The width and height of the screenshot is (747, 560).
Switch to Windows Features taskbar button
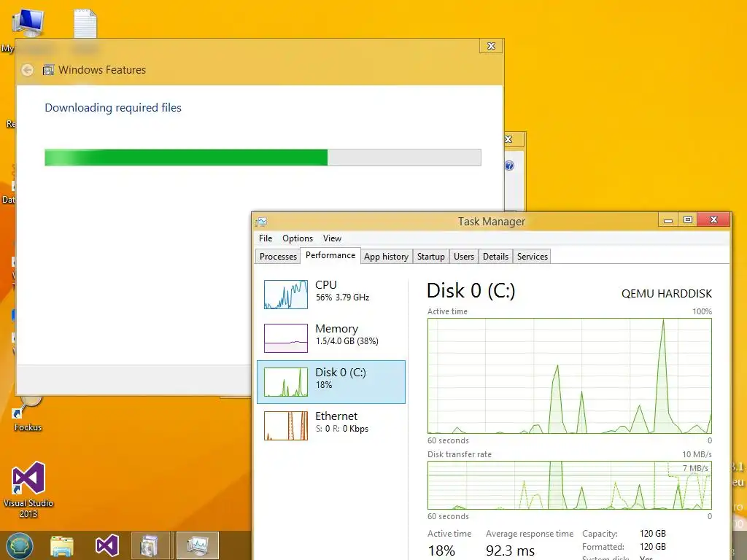click(x=150, y=545)
